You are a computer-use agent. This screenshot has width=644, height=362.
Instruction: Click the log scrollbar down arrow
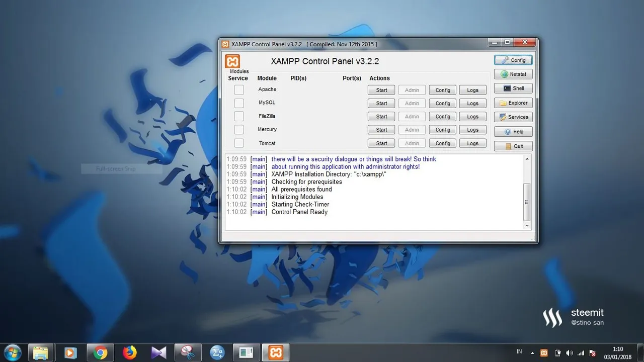tap(527, 226)
